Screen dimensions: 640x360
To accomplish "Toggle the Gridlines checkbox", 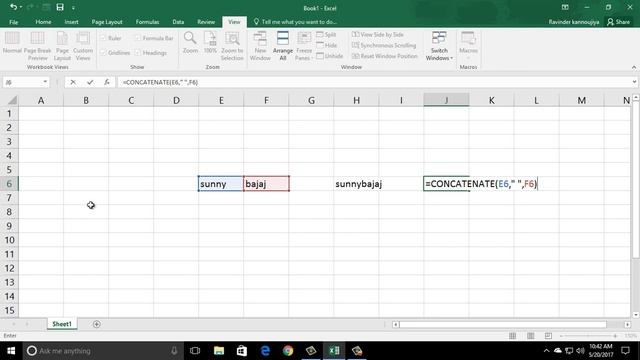I will pyautogui.click(x=103, y=53).
